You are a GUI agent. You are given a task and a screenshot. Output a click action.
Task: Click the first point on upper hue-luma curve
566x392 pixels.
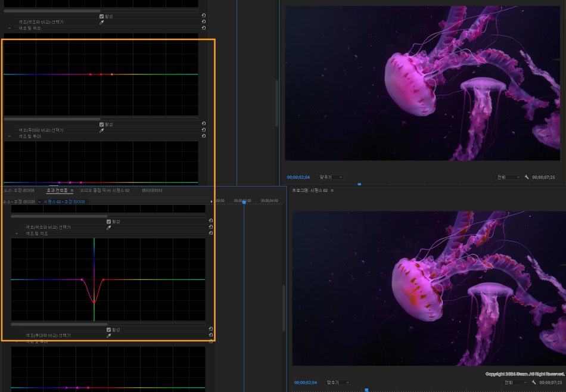[59, 183]
